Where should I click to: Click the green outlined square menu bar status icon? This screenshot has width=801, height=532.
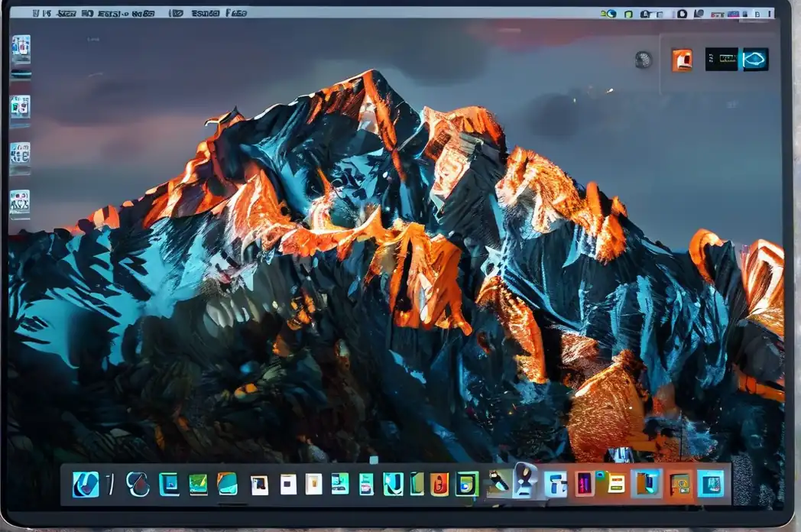629,15
